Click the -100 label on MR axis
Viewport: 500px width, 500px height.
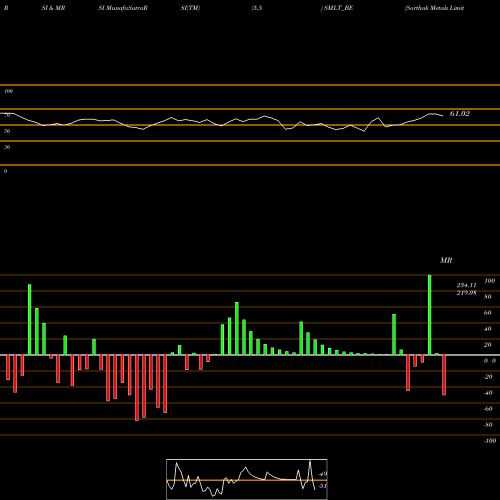click(x=490, y=441)
